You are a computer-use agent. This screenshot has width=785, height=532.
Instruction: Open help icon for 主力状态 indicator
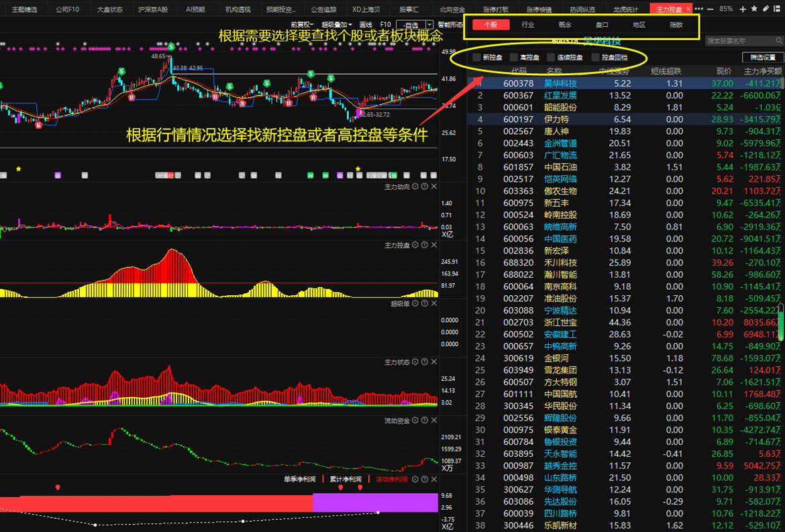point(425,362)
